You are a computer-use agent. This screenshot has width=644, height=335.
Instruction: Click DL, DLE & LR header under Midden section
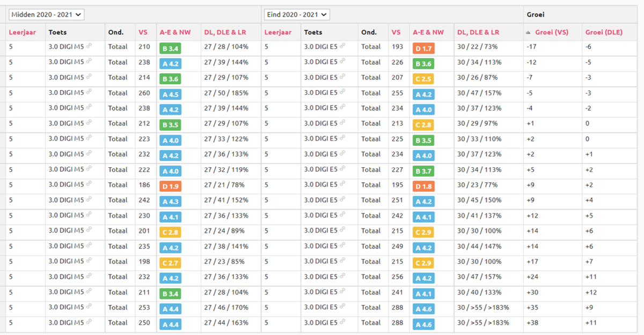pos(224,32)
